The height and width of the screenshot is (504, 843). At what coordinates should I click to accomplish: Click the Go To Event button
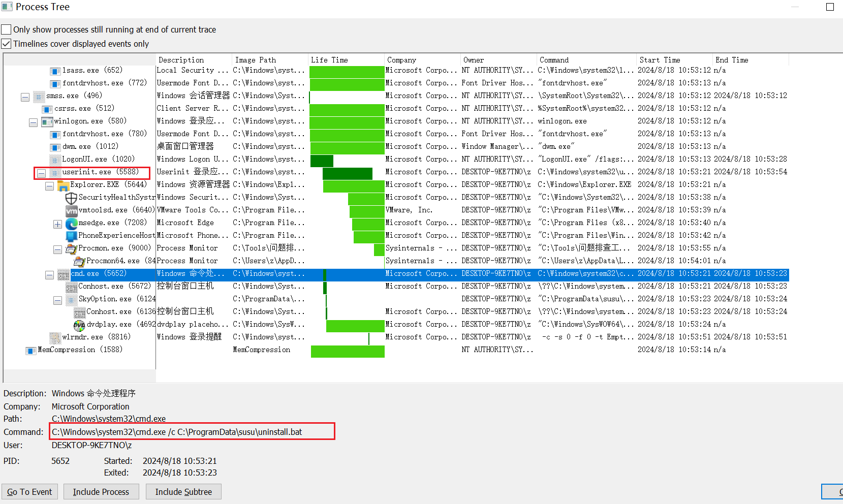tap(29, 492)
